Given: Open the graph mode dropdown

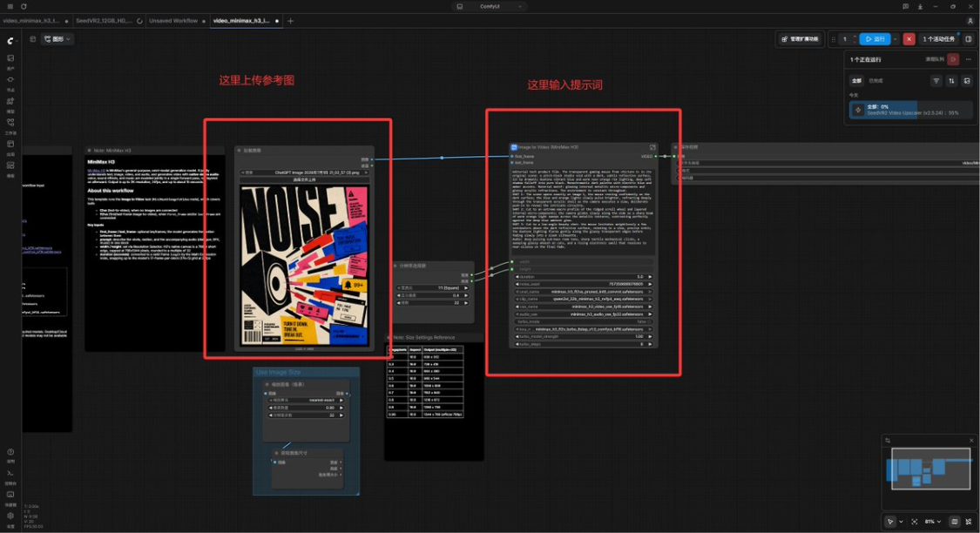Looking at the screenshot, I should [x=57, y=38].
